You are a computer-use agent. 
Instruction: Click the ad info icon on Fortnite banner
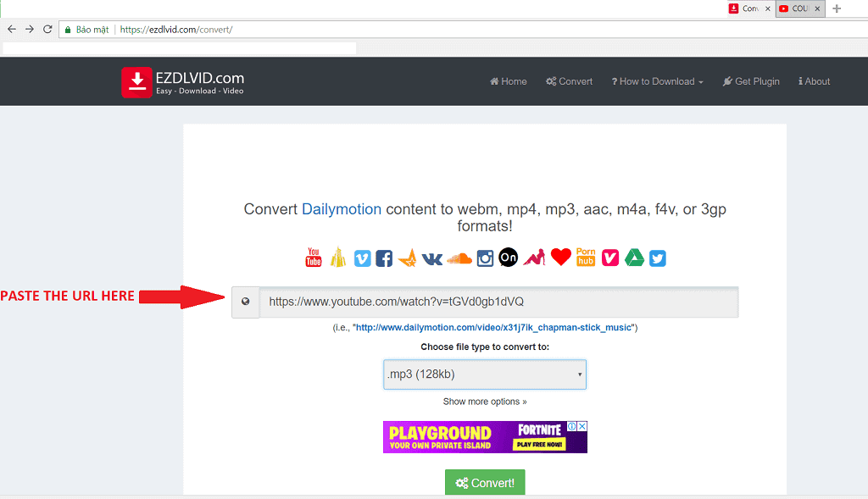(x=572, y=426)
